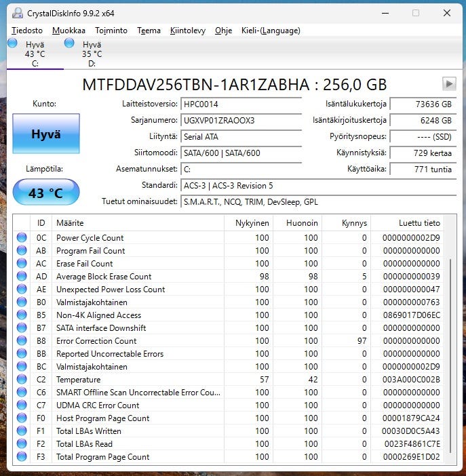Open the Ohje menu
Viewport: 466px width, 476px height.
click(224, 31)
